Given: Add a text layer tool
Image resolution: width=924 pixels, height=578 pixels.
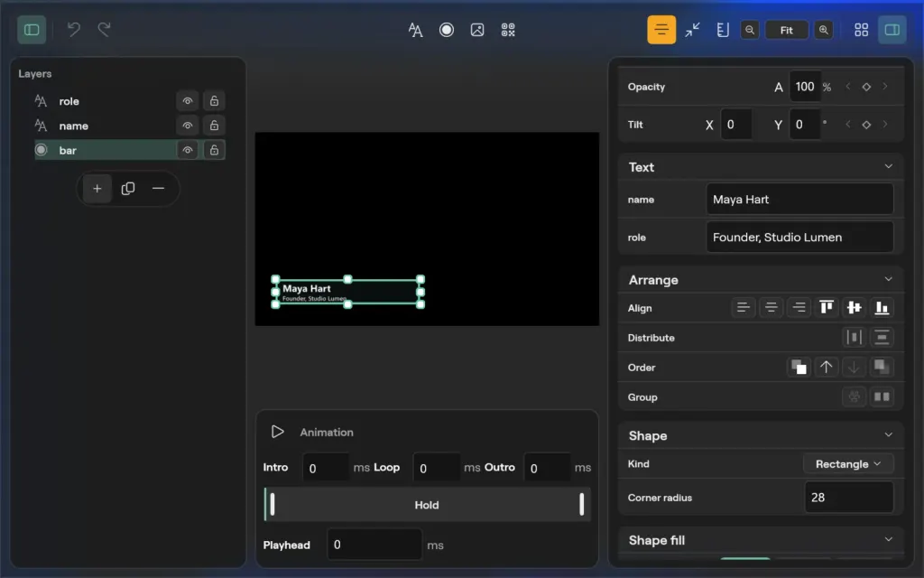Looking at the screenshot, I should pyautogui.click(x=415, y=30).
